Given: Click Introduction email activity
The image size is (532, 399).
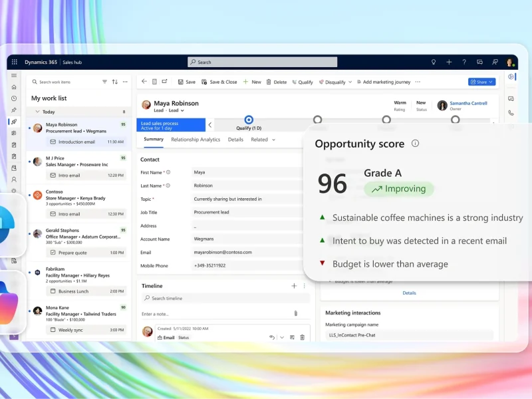Looking at the screenshot, I should point(86,142).
